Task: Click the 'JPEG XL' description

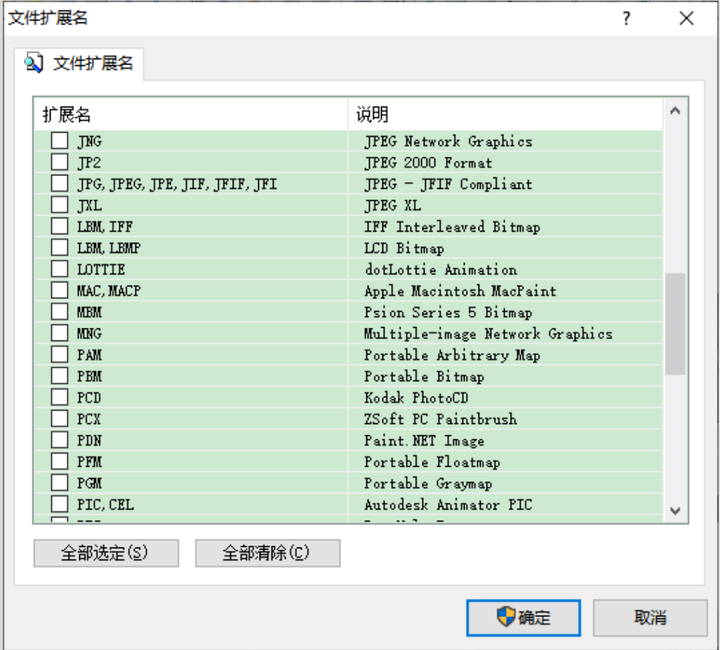Action: coord(393,205)
